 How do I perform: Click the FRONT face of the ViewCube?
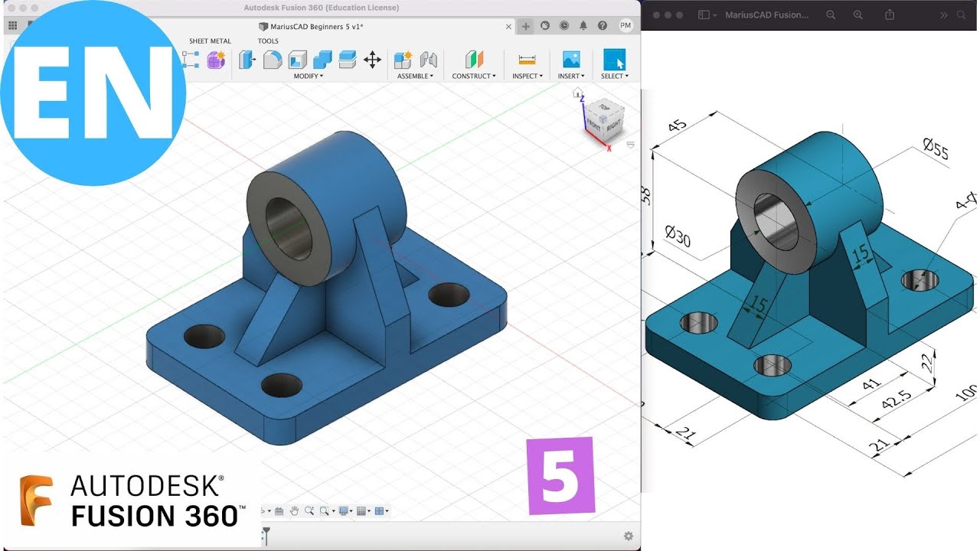[x=594, y=123]
